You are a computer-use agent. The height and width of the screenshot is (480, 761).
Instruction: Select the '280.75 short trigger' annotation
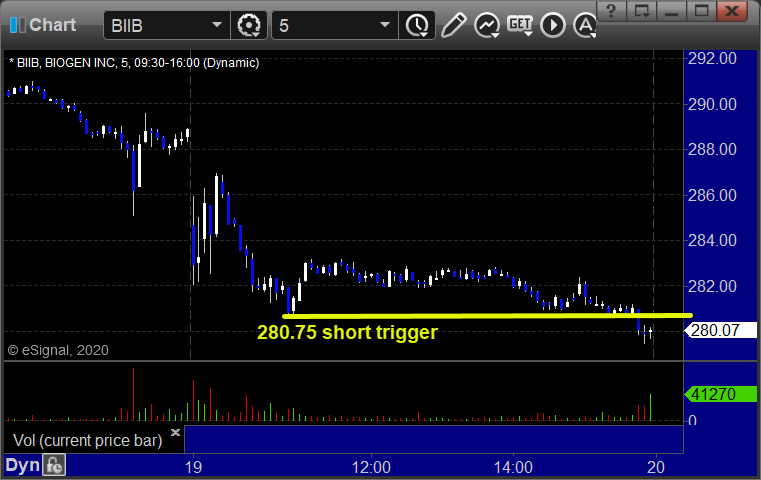tap(347, 332)
